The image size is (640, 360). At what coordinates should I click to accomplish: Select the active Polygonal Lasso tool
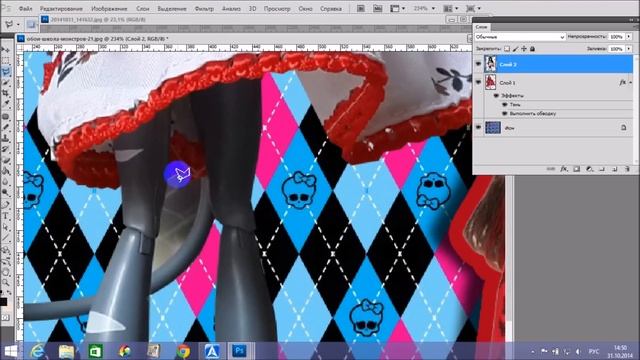[x=6, y=72]
